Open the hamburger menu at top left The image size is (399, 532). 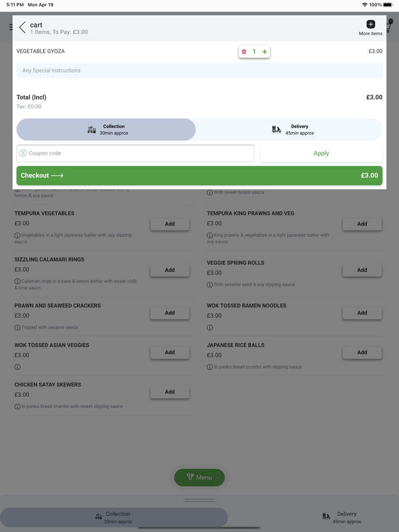[11, 27]
